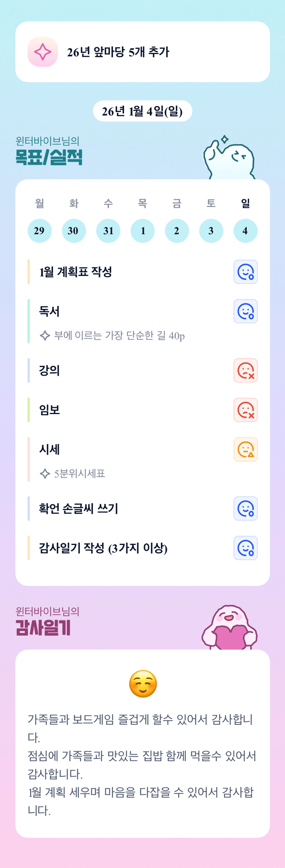The width and height of the screenshot is (285, 868).
Task: Open the 26년 1월 4일(일) date pill
Action: pos(142,111)
